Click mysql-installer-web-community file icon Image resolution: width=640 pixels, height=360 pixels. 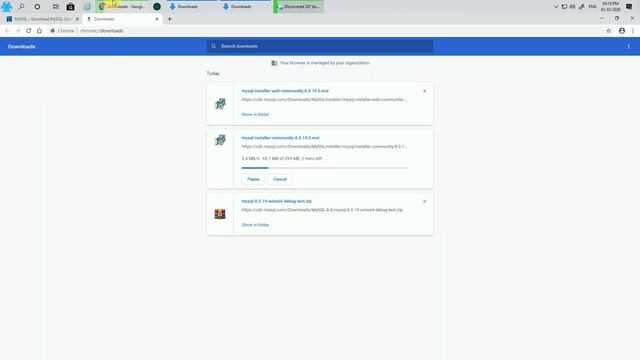(x=220, y=104)
